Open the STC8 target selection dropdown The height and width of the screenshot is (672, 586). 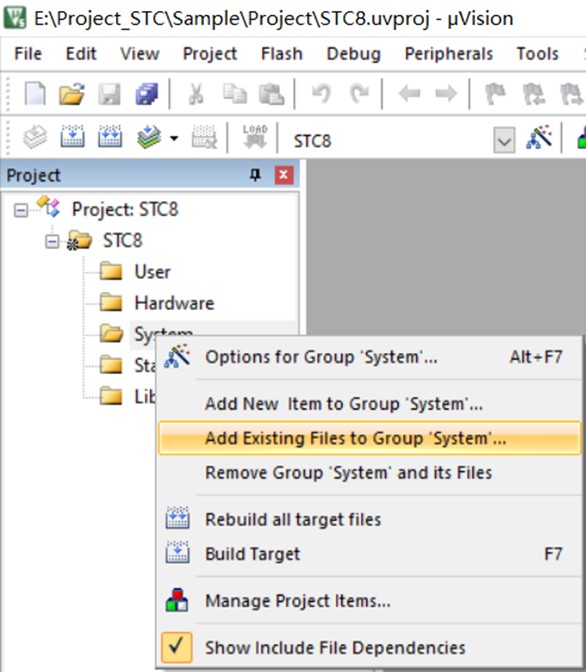coord(504,140)
